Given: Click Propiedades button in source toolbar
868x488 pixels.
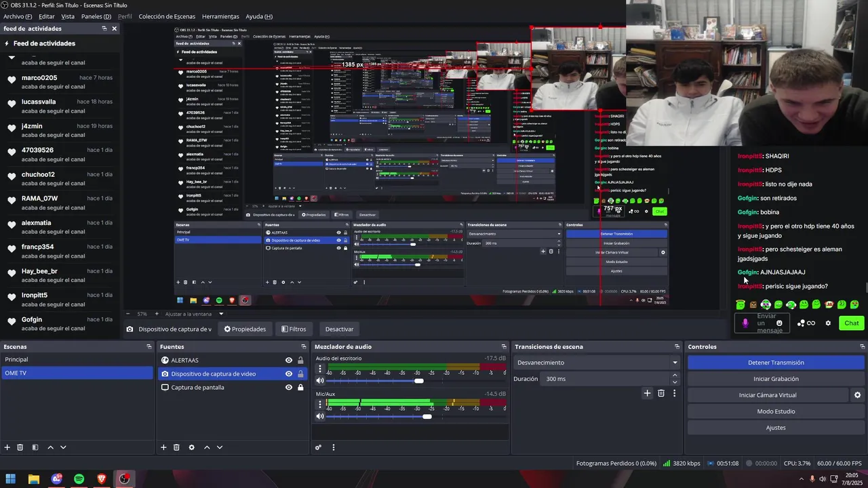Looking at the screenshot, I should click(245, 329).
